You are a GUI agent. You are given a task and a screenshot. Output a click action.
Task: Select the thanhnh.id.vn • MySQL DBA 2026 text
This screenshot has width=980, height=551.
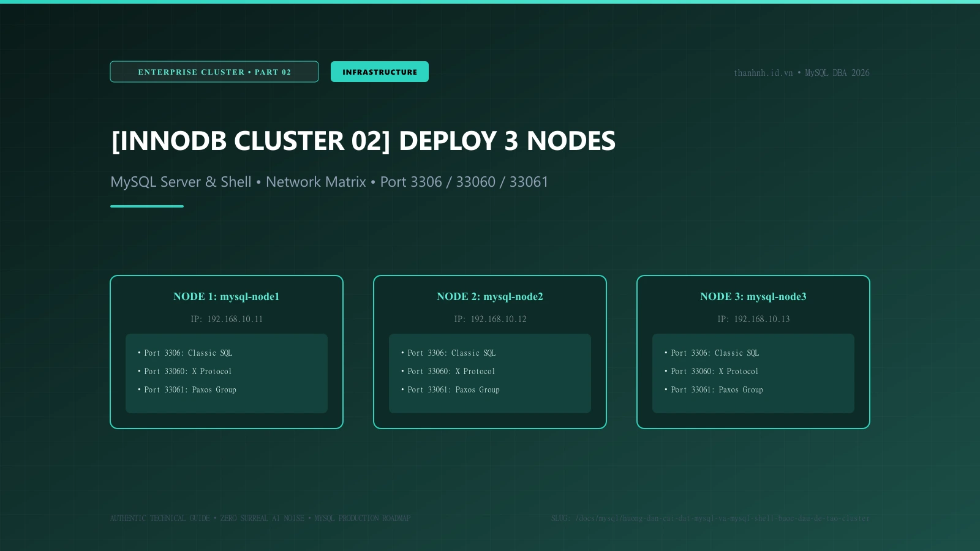coord(801,73)
